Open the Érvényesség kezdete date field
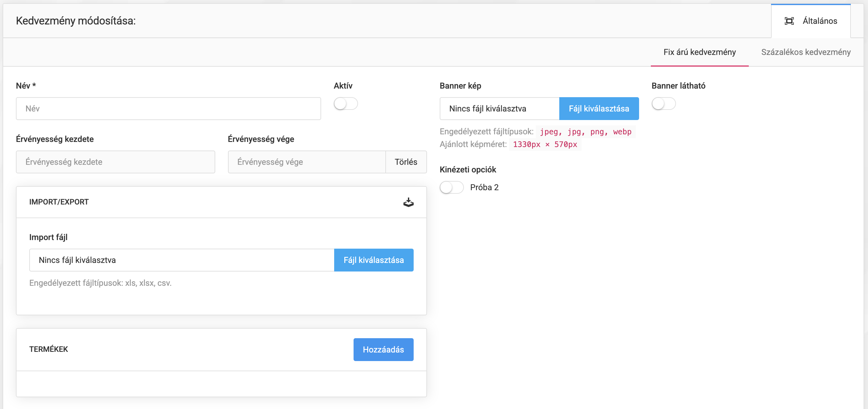868x409 pixels. [115, 162]
